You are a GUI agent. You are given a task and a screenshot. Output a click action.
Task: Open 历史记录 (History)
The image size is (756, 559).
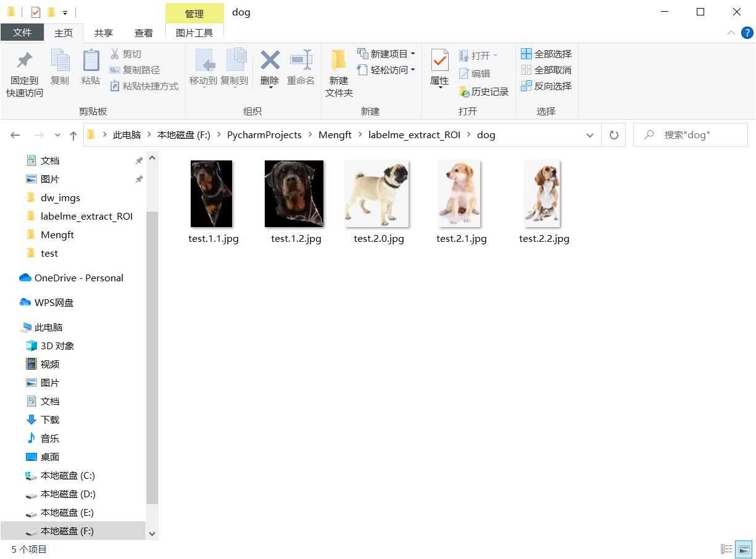[484, 92]
